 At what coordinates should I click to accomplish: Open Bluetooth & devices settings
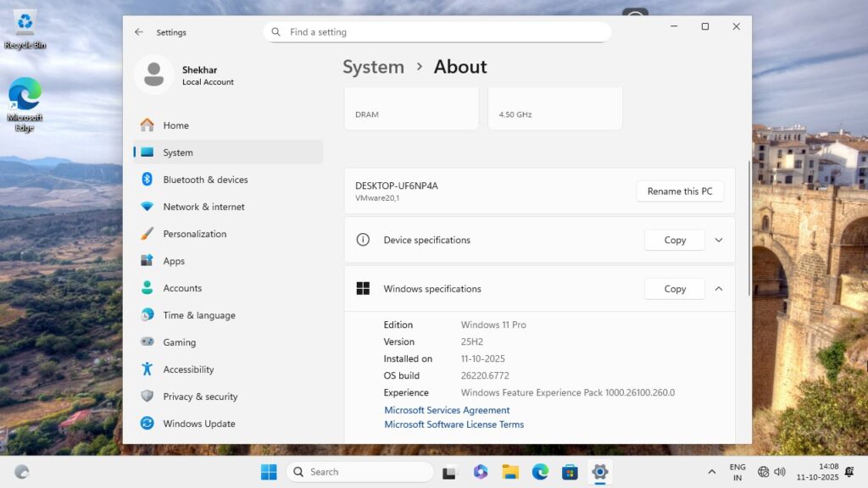[x=205, y=180]
